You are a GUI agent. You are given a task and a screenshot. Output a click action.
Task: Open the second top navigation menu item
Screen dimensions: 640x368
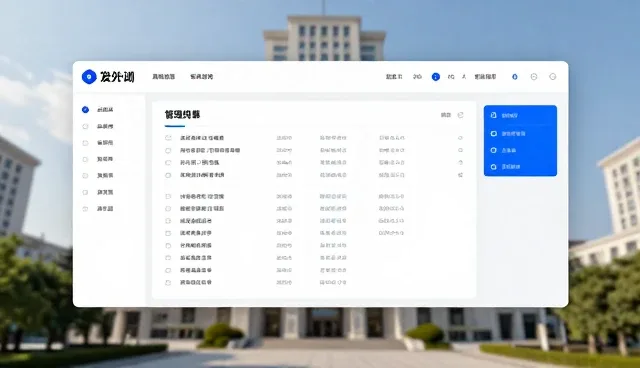(x=201, y=77)
